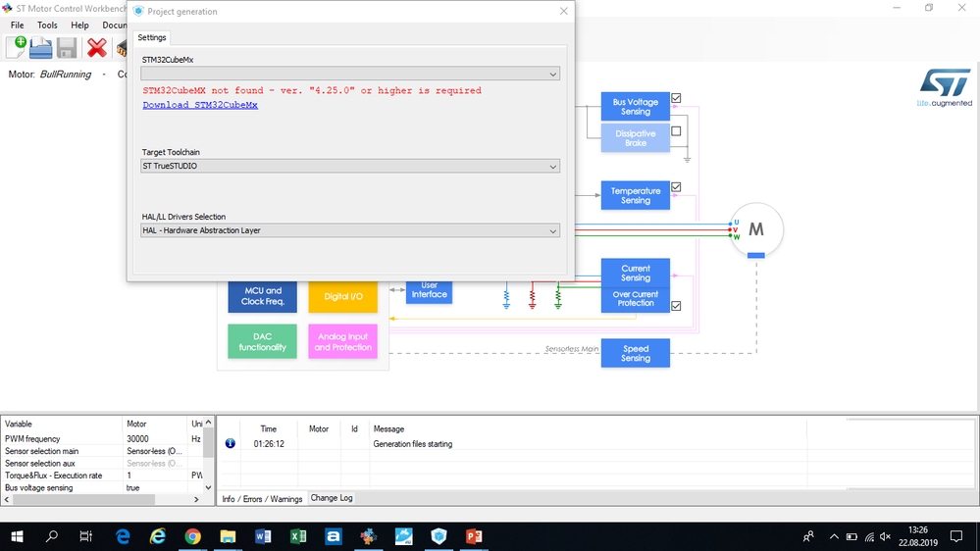
Task: Enable the Dissipative Brake checkbox
Action: (676, 131)
